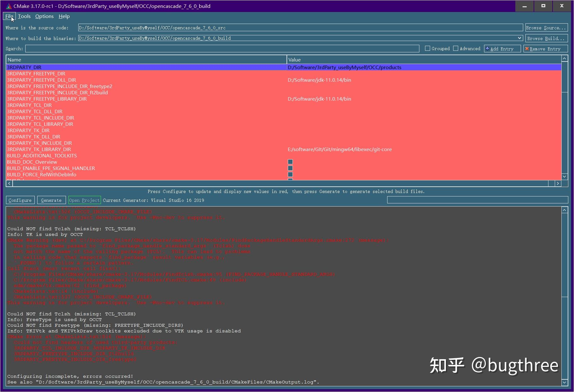Viewport: 574px width, 392px height.
Task: Toggle the BUILD_ENABLE_FPE_SIGNAL_HANDLER checkbox
Action: [290, 168]
